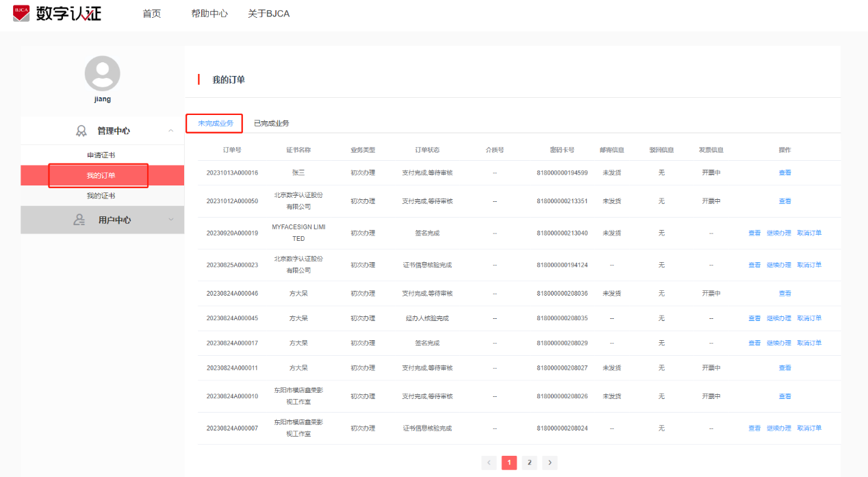This screenshot has height=477, width=868.
Task: Switch to the 已完成业务 tab
Action: coord(271,123)
